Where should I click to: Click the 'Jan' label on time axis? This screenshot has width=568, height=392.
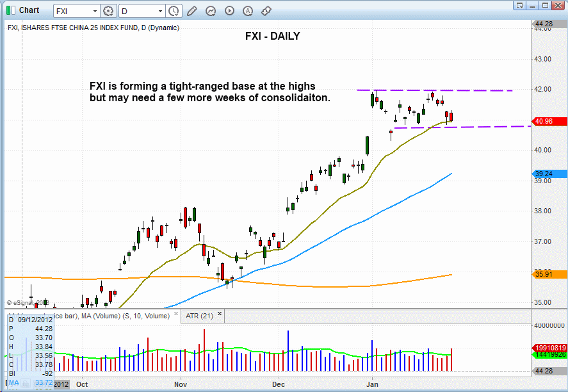pyautogui.click(x=372, y=384)
